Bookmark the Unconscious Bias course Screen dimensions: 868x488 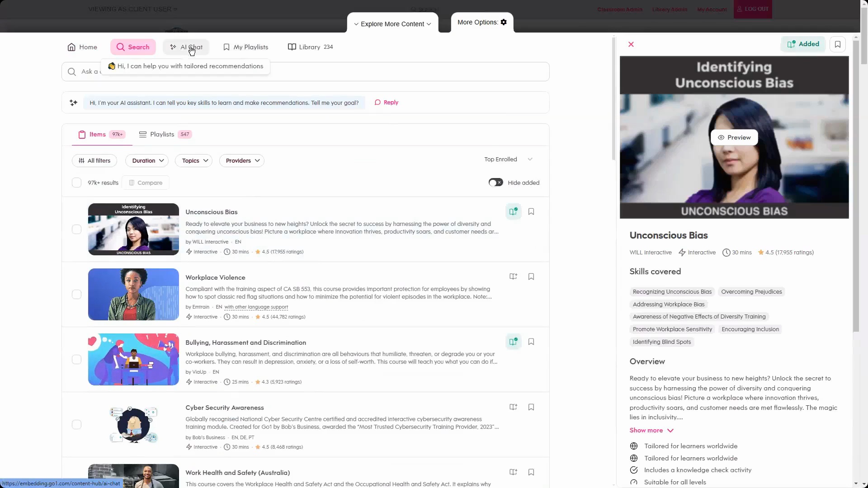click(531, 211)
